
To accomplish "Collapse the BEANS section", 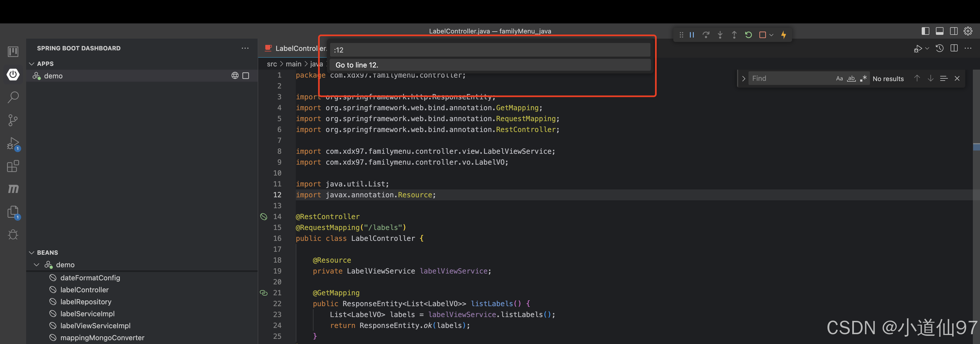I will click(32, 253).
